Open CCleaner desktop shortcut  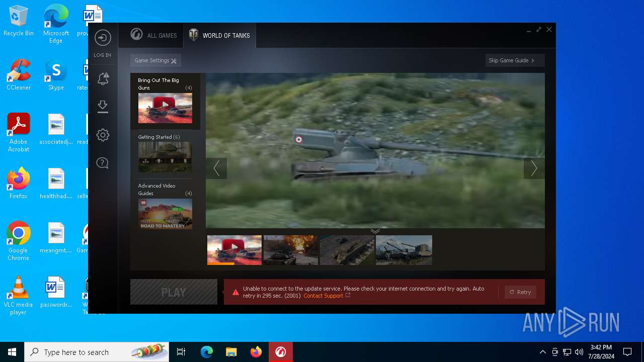click(19, 75)
